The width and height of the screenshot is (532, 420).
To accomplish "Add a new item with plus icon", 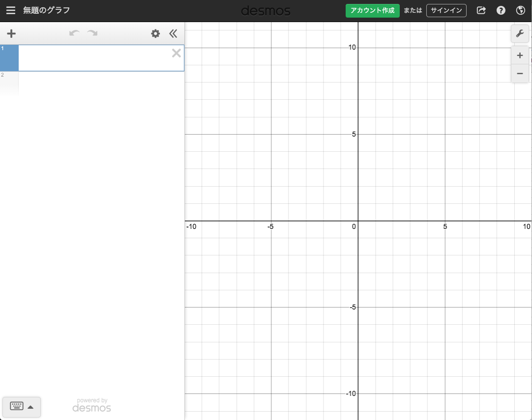I will 11,33.
